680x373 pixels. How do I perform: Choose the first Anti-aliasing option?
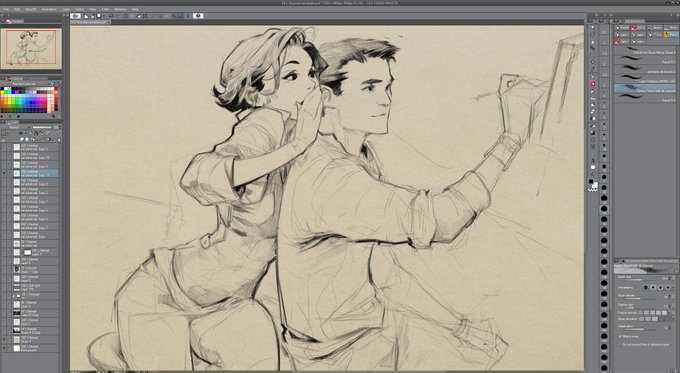click(646, 287)
